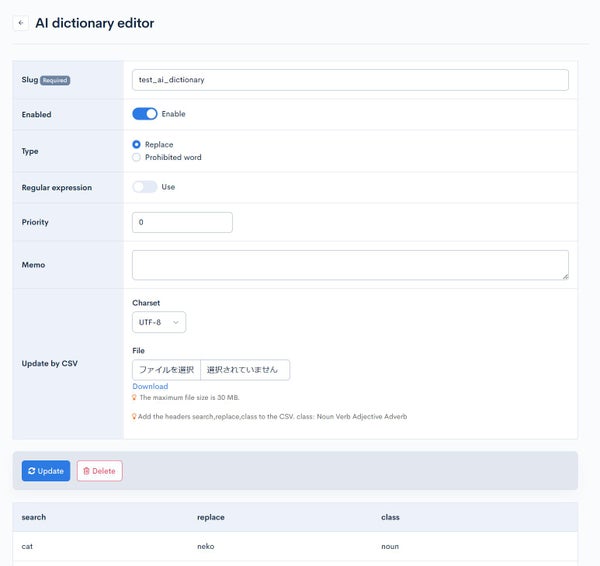
Task: Click the Delete button
Action: (x=99, y=471)
